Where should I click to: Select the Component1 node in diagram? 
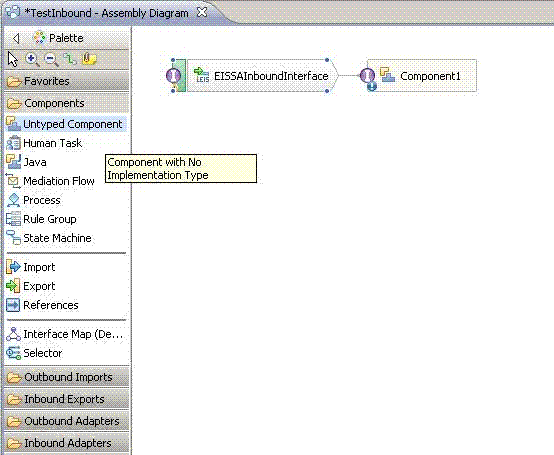[422, 76]
